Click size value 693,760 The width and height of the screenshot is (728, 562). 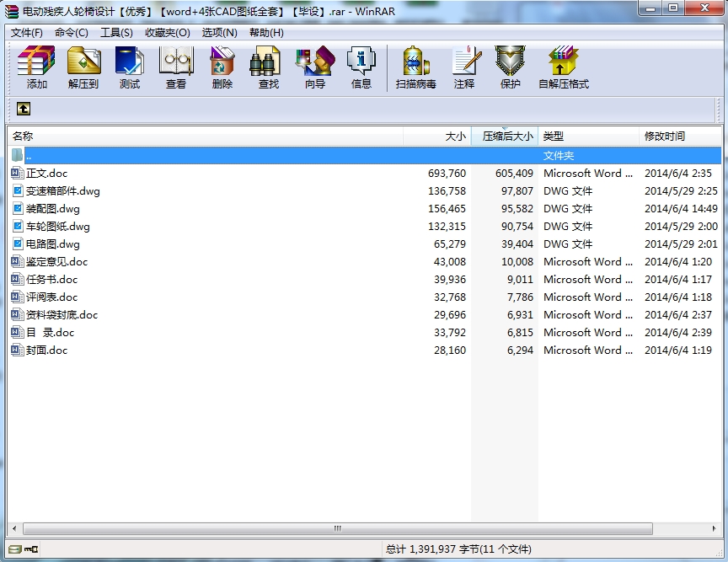(x=447, y=174)
